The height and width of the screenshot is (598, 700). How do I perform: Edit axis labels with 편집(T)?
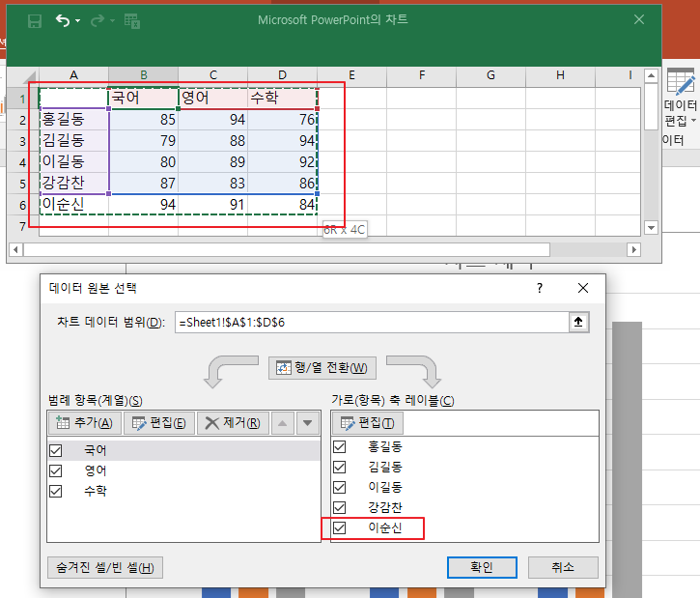click(368, 423)
